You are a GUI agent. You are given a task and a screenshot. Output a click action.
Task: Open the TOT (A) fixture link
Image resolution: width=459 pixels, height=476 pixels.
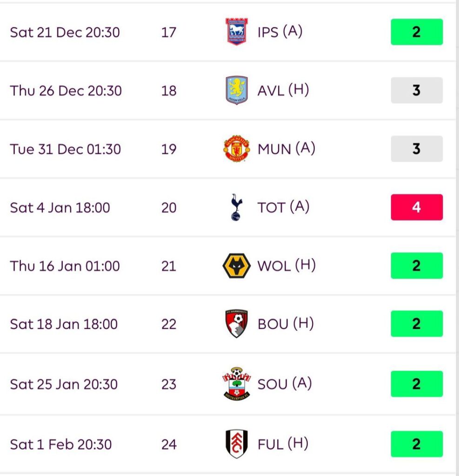click(283, 207)
